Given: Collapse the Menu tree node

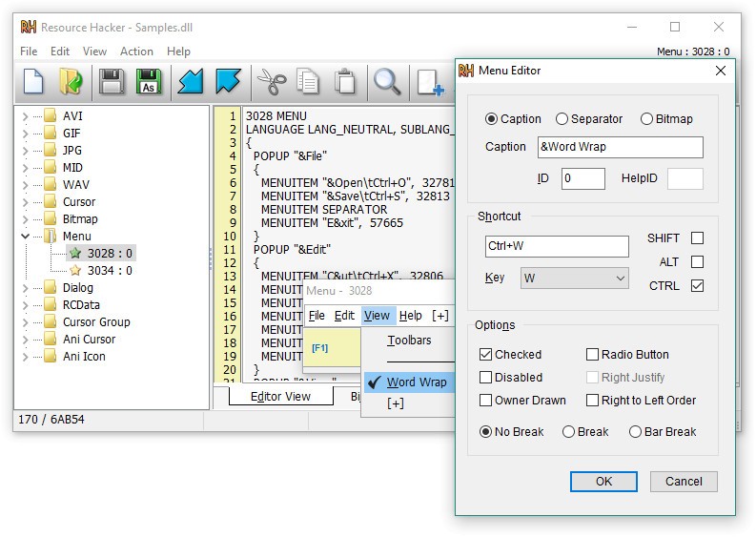Looking at the screenshot, I should point(25,237).
